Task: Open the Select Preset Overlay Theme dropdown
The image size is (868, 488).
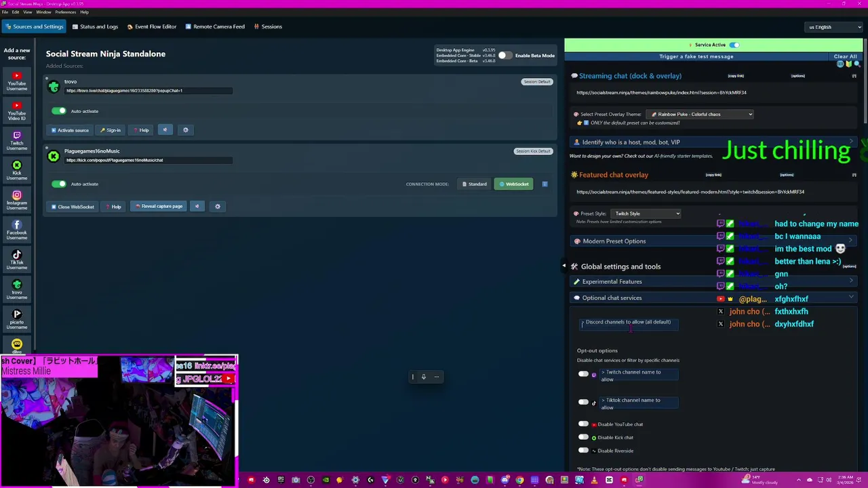Action: pos(700,114)
